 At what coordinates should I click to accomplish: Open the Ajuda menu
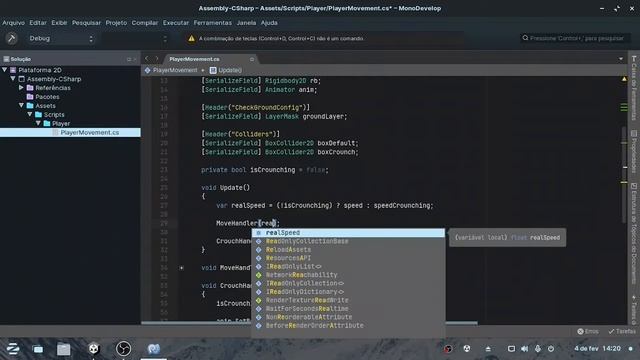pos(269,23)
